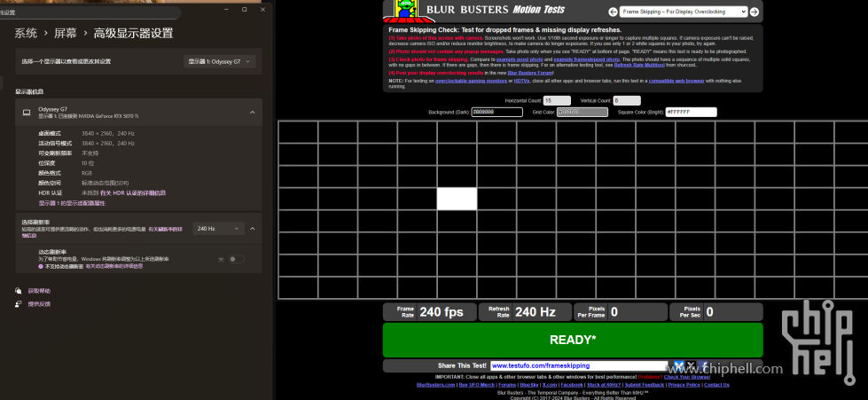The image size is (868, 400).
Task: Collapse the Odyssey G7 display info card
Action: tap(253, 113)
